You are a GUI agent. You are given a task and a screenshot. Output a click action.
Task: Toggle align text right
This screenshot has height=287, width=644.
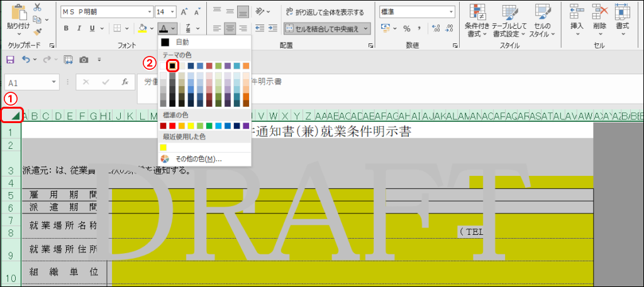point(243,28)
